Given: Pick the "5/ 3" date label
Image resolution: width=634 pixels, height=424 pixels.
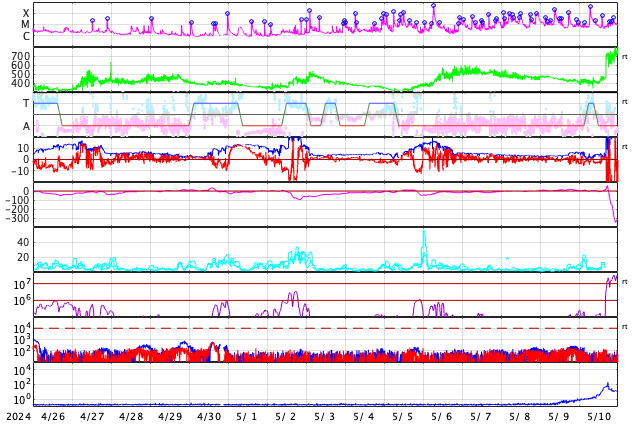Looking at the screenshot, I should click(325, 417).
